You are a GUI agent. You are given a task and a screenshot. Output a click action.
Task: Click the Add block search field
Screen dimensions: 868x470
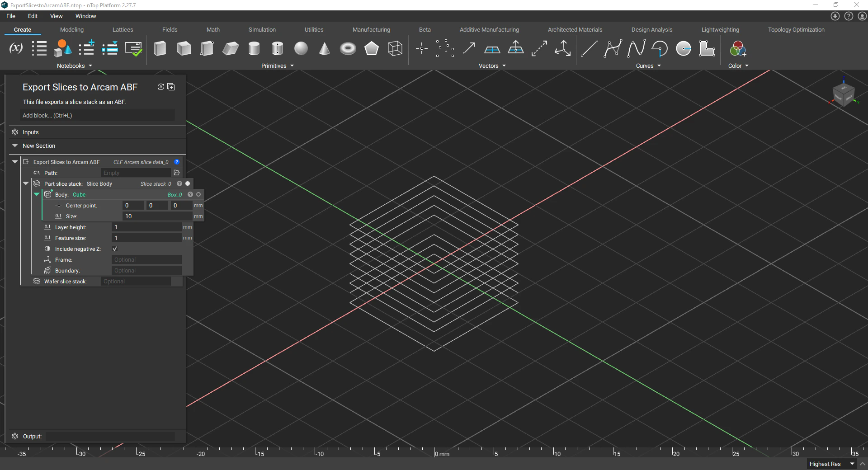pos(97,115)
